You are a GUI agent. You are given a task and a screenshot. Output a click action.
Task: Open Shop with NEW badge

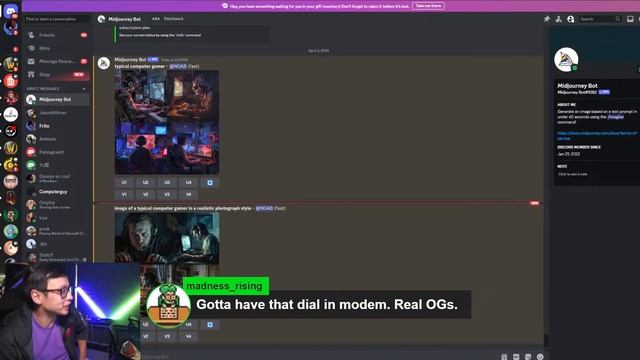click(56, 74)
